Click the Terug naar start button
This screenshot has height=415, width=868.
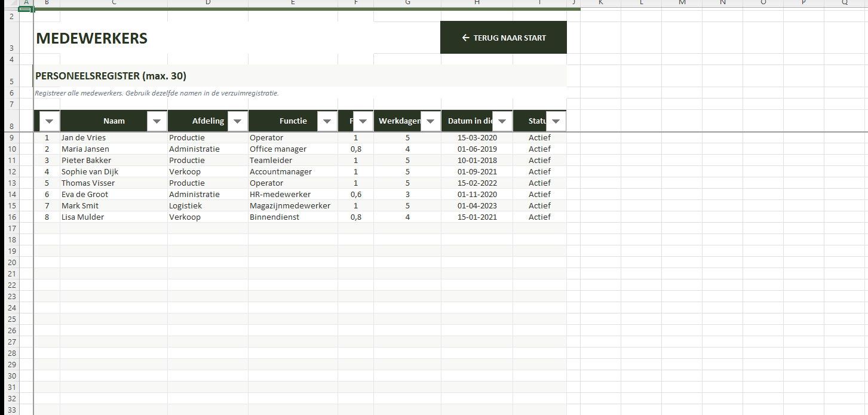[x=503, y=38]
